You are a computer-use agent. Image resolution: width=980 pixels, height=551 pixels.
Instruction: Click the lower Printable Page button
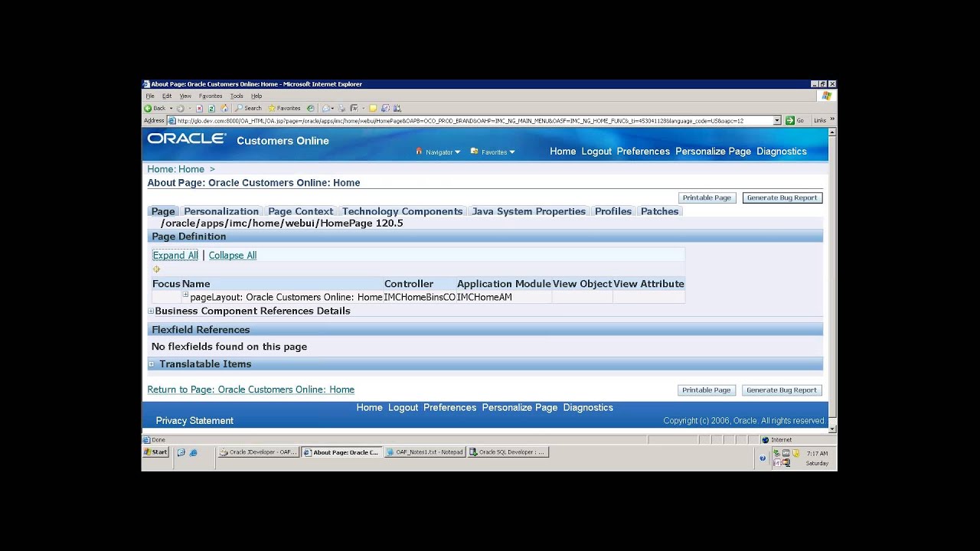tap(706, 390)
